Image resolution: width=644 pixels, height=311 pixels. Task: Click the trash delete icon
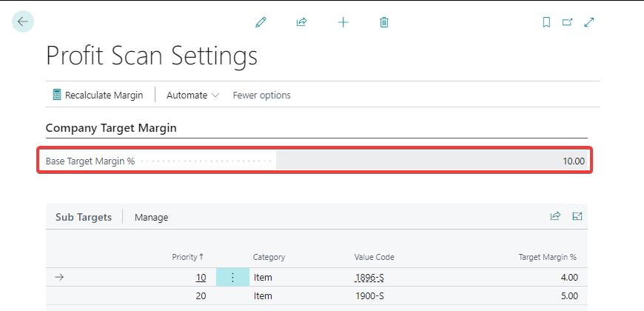click(x=383, y=22)
